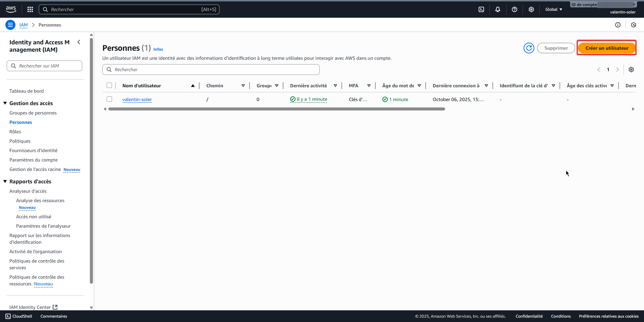Image resolution: width=644 pixels, height=322 pixels.
Task: Refresh the Personnes list
Action: tap(529, 48)
